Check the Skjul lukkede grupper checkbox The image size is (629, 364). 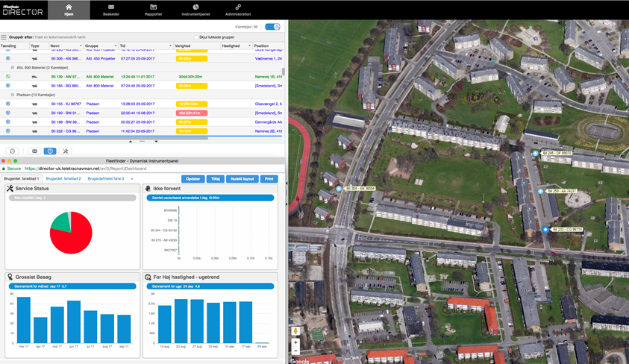[196, 37]
